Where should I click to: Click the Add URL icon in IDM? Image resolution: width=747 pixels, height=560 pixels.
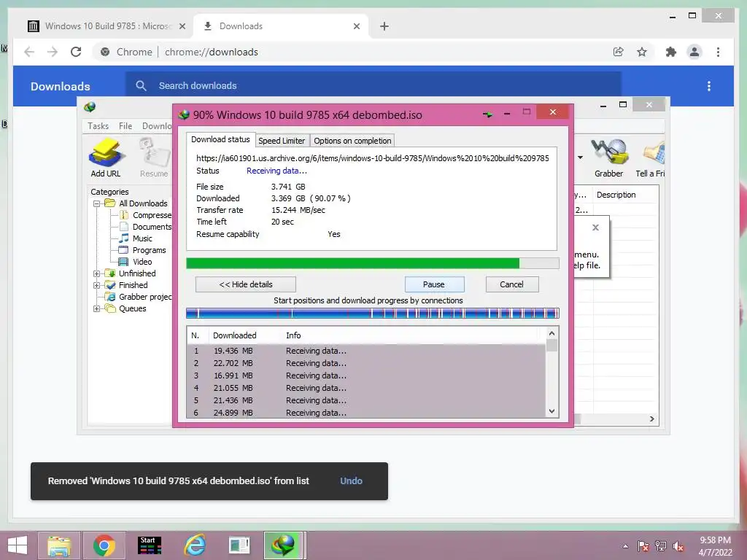click(x=106, y=157)
